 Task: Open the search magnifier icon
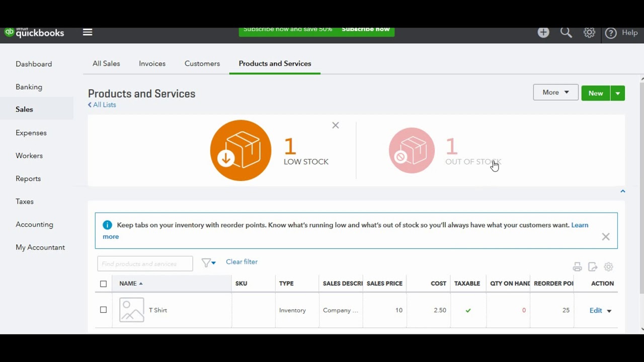tap(566, 33)
